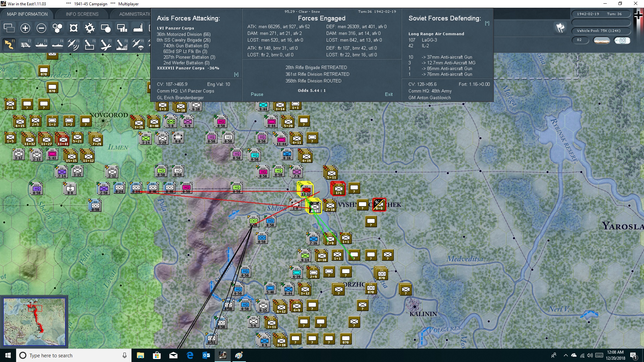Zoom in with the plus icon
Screen dimensions: 644x362
coord(25,28)
